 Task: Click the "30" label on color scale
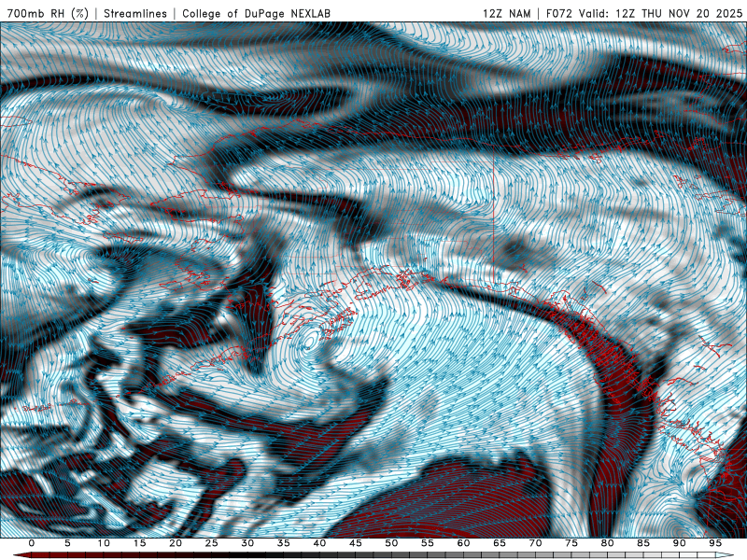pyautogui.click(x=247, y=543)
